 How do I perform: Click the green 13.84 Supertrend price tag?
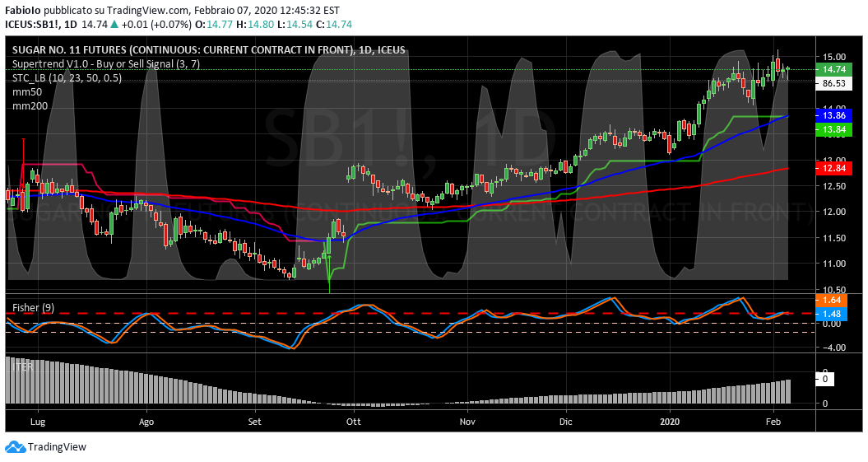829,130
